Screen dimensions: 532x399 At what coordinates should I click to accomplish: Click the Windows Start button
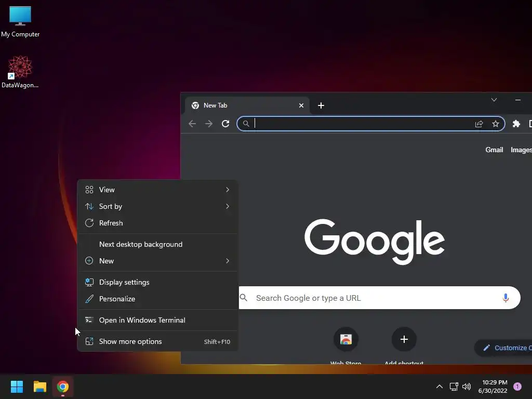point(17,387)
